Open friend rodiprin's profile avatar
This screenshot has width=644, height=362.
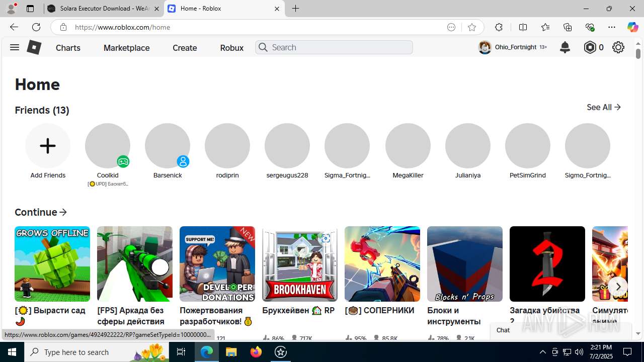[x=227, y=146]
